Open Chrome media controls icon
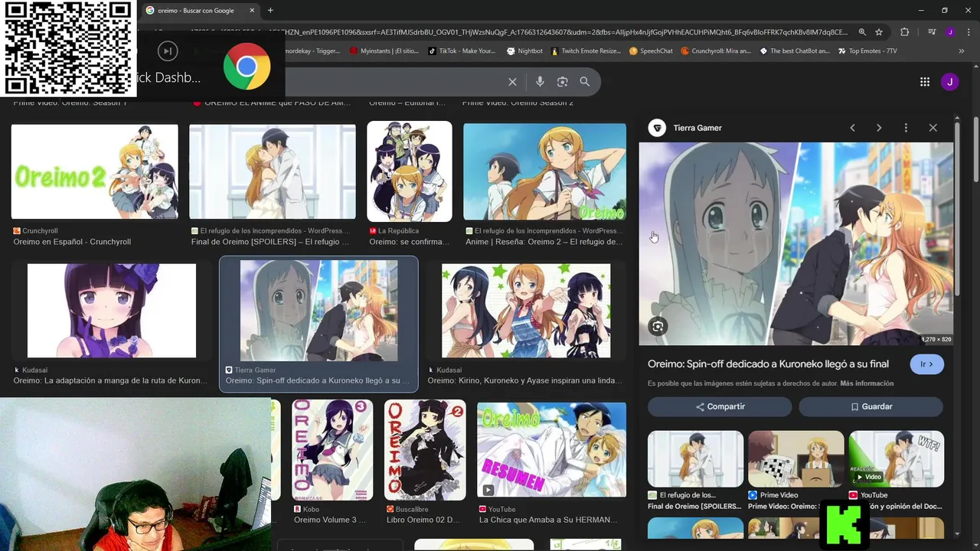 pos(932,32)
